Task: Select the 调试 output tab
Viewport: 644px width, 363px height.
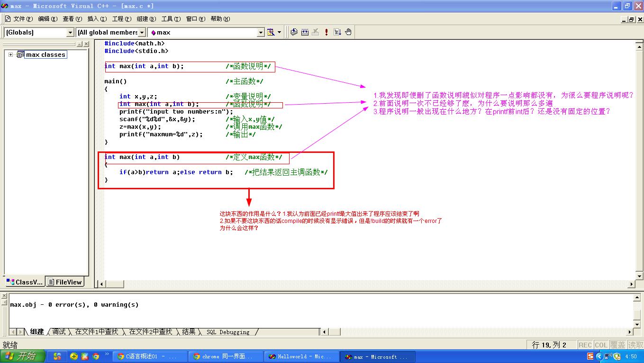Action: pyautogui.click(x=59, y=332)
